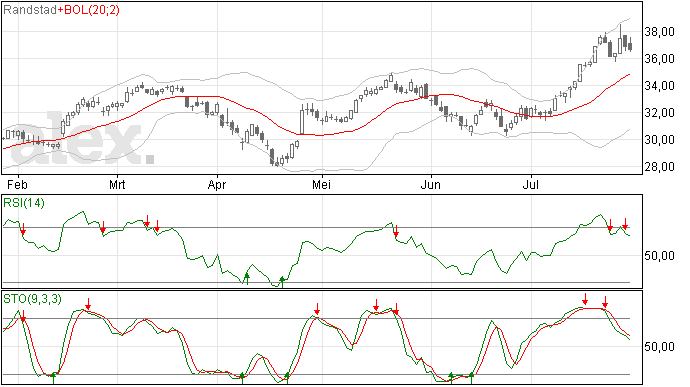The image size is (690, 387).
Task: Click the RSI(14) panel label
Action: (24, 203)
